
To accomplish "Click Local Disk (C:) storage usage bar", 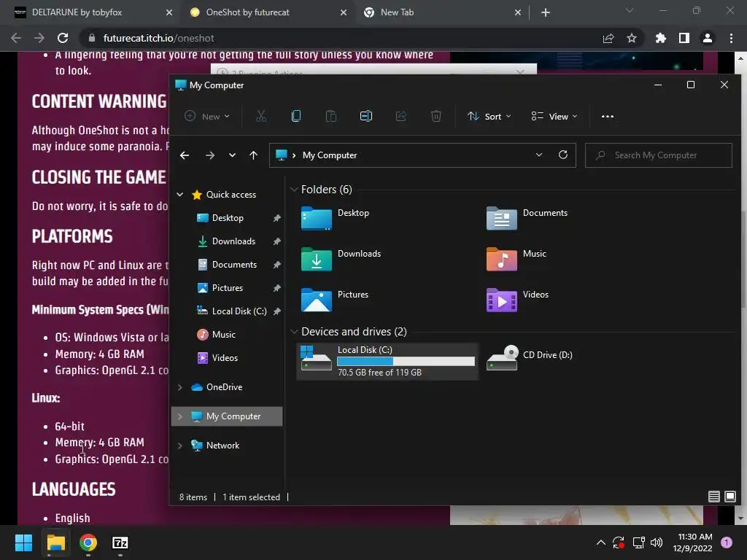I will (x=406, y=362).
